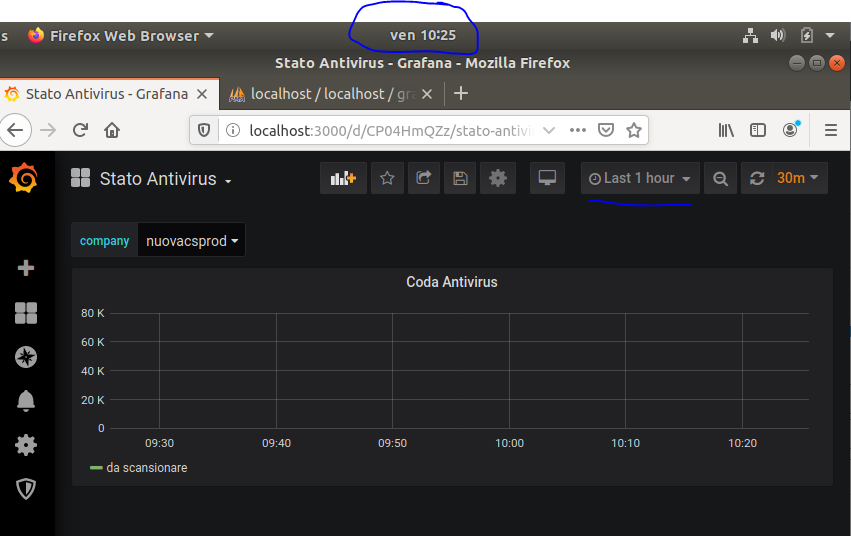
Task: Close the Stato Antivirus - Grafana tab
Action: (x=202, y=94)
